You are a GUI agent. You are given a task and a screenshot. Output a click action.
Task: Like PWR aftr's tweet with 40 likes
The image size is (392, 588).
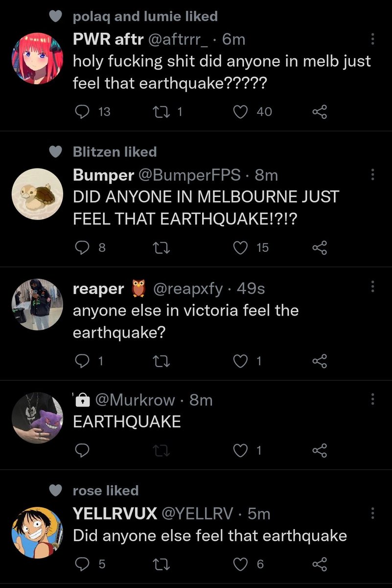click(x=240, y=112)
